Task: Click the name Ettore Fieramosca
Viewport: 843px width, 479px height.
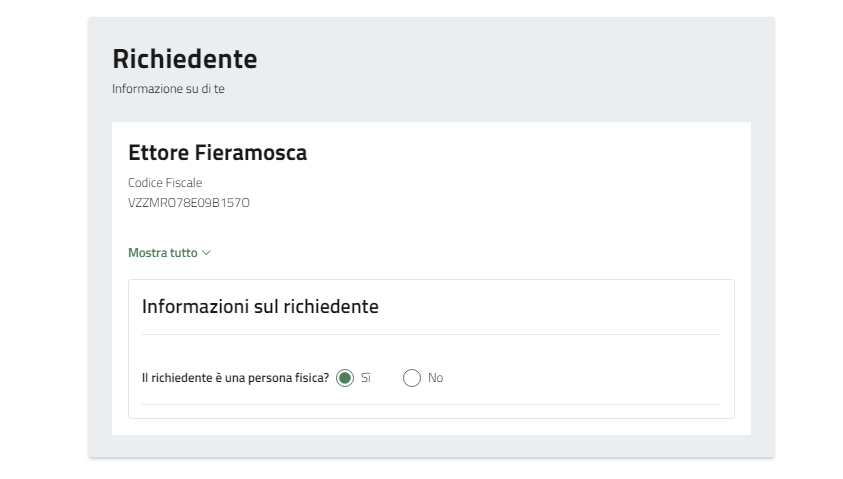Action: point(217,153)
